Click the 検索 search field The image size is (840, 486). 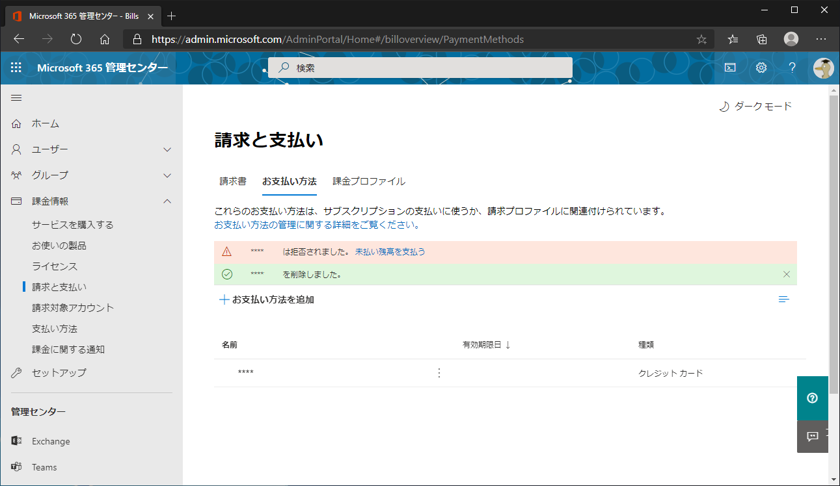[x=420, y=68]
